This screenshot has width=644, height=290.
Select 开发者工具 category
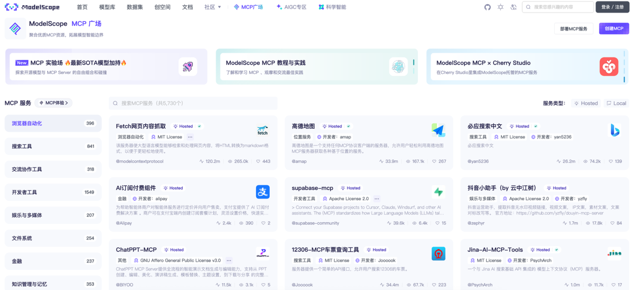53,192
